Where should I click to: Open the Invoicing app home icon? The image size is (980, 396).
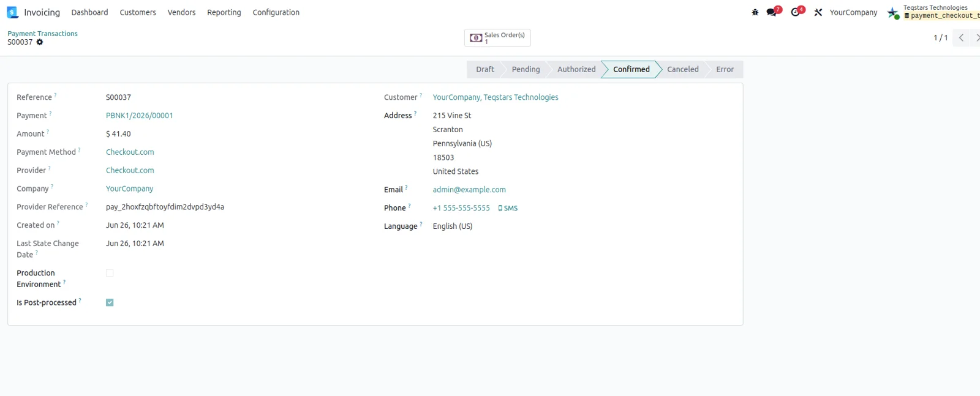click(12, 12)
